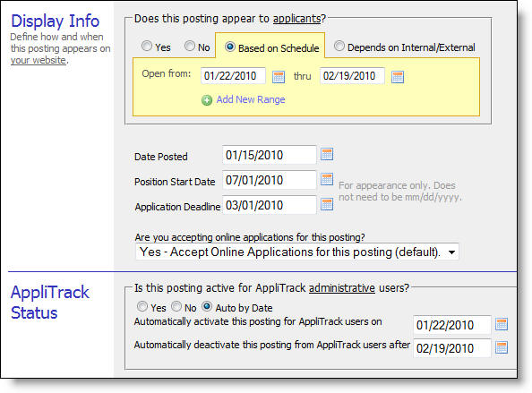
Task: Click the Add New Range link
Action: pyautogui.click(x=251, y=99)
